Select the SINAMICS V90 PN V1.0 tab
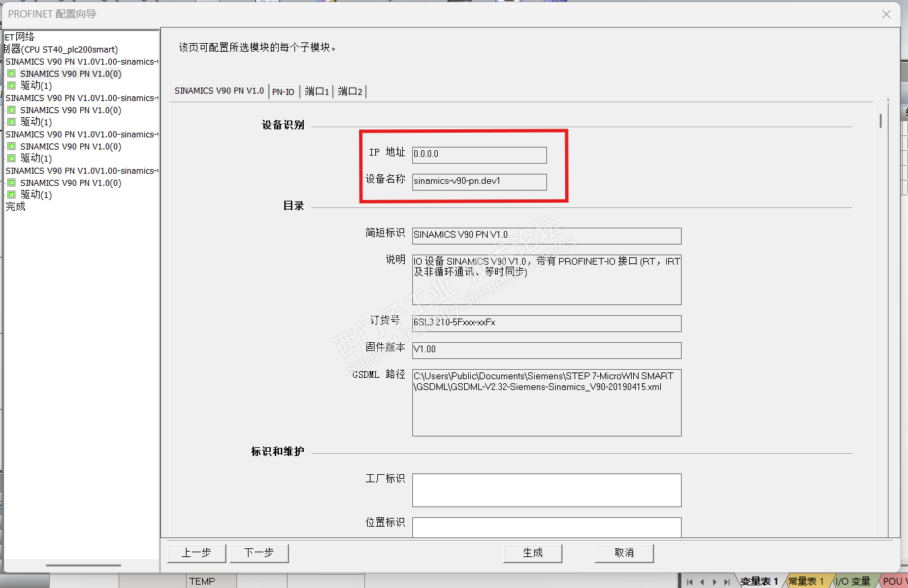 219,91
